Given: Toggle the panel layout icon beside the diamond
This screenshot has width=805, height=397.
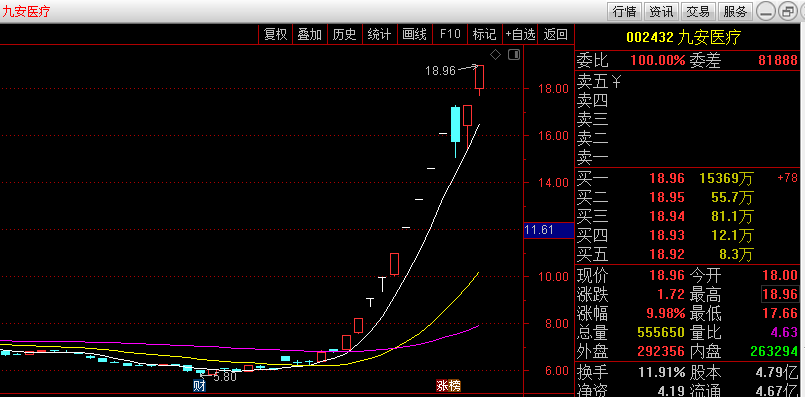Looking at the screenshot, I should pos(514,54).
